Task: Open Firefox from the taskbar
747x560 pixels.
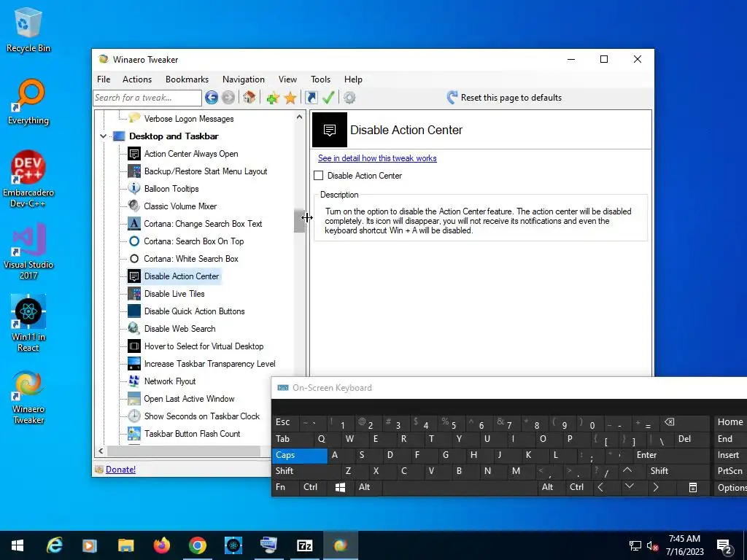Action: coord(161,545)
